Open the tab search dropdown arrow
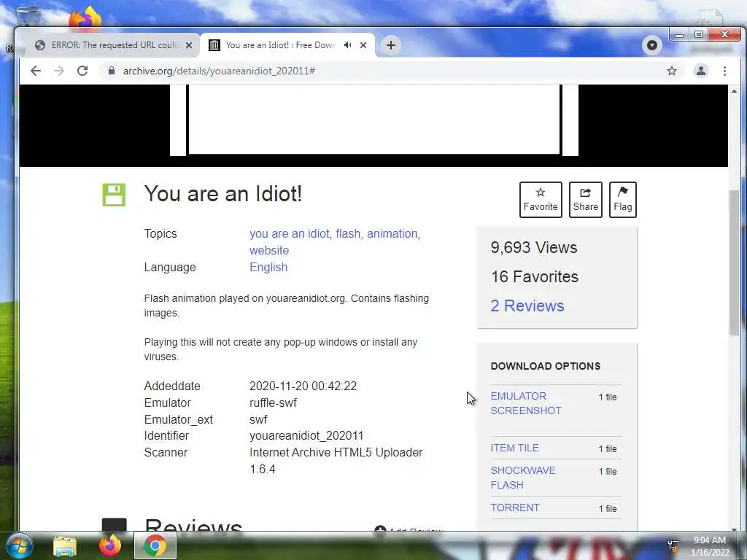This screenshot has height=560, width=747. (x=651, y=45)
